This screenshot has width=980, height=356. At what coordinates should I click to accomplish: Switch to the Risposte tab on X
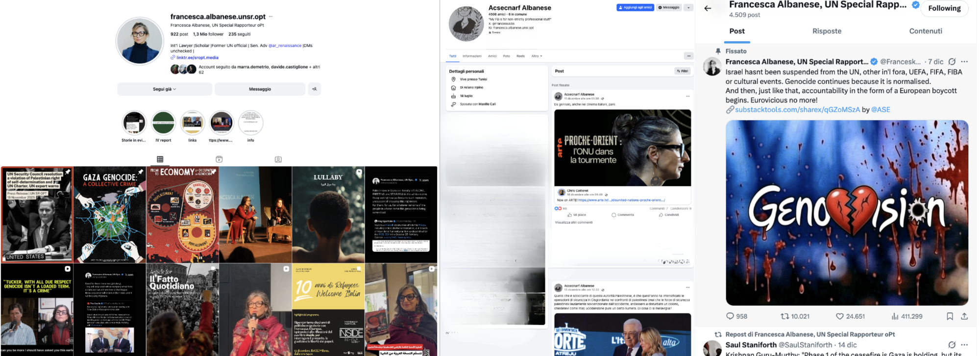pyautogui.click(x=827, y=31)
